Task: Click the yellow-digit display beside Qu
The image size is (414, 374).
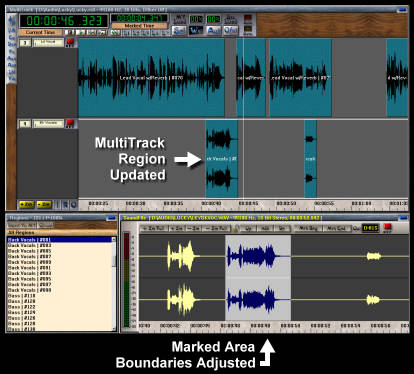Action: pyautogui.click(x=370, y=228)
